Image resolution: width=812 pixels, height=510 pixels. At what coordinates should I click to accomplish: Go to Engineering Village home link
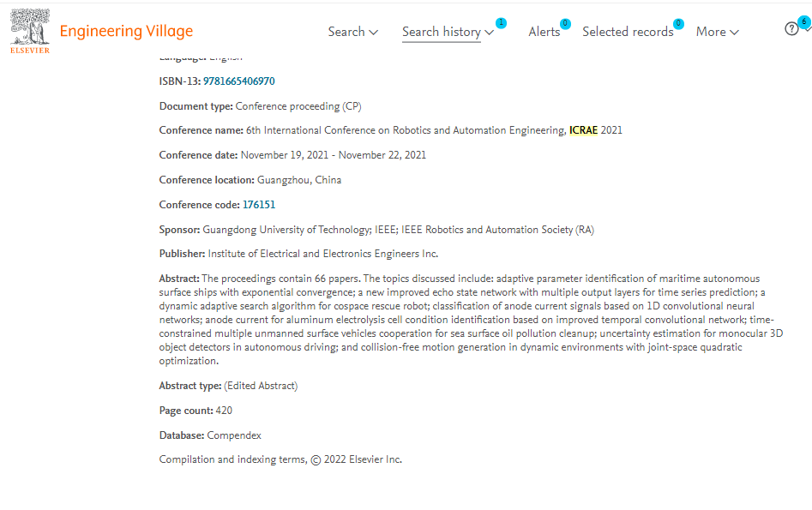coord(126,32)
